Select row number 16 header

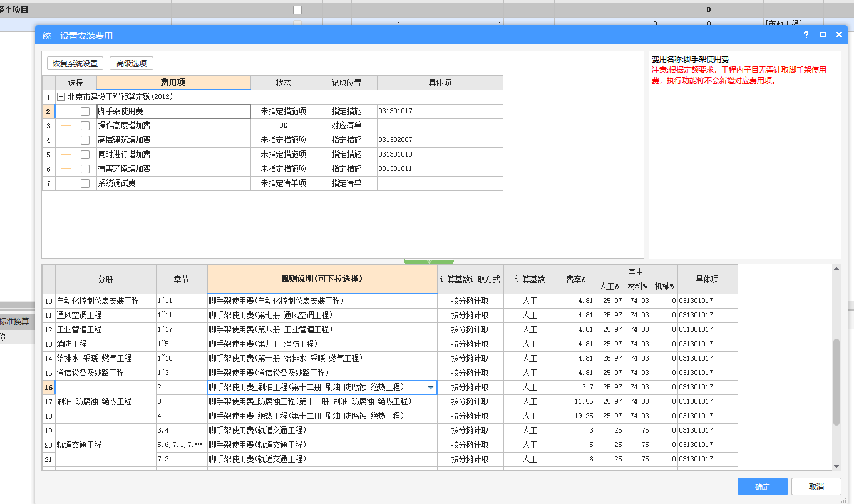tap(49, 388)
